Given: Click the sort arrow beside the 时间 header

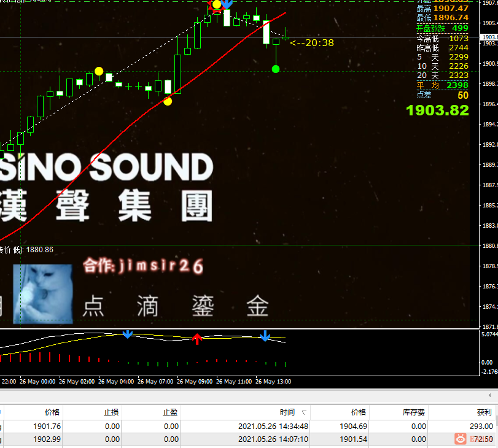Looking at the screenshot, I should click(x=304, y=412).
